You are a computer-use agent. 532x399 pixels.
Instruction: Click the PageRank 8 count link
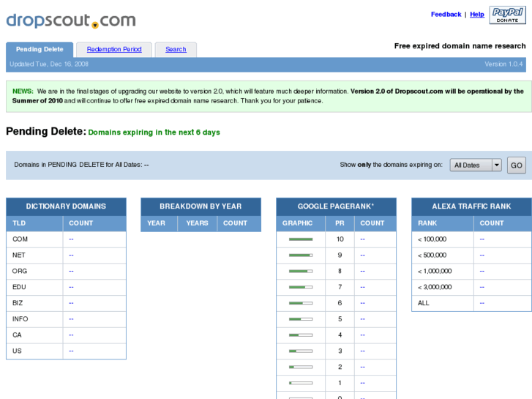pyautogui.click(x=363, y=271)
